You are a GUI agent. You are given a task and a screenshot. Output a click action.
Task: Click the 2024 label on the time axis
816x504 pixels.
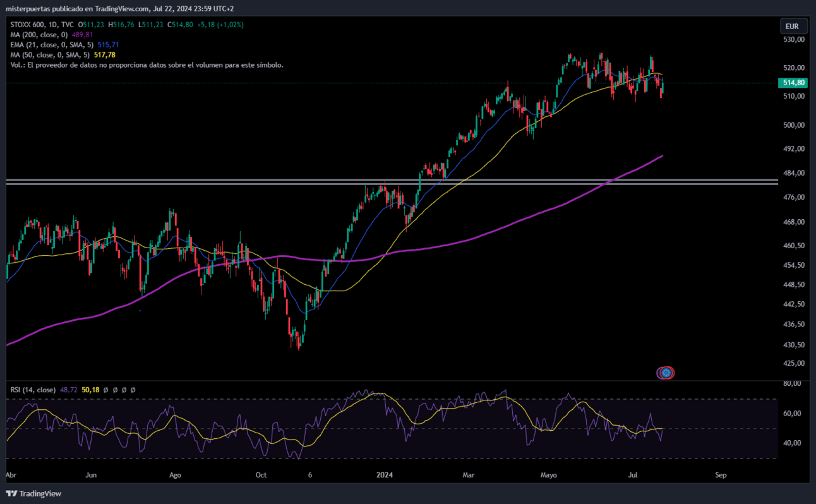click(x=384, y=474)
